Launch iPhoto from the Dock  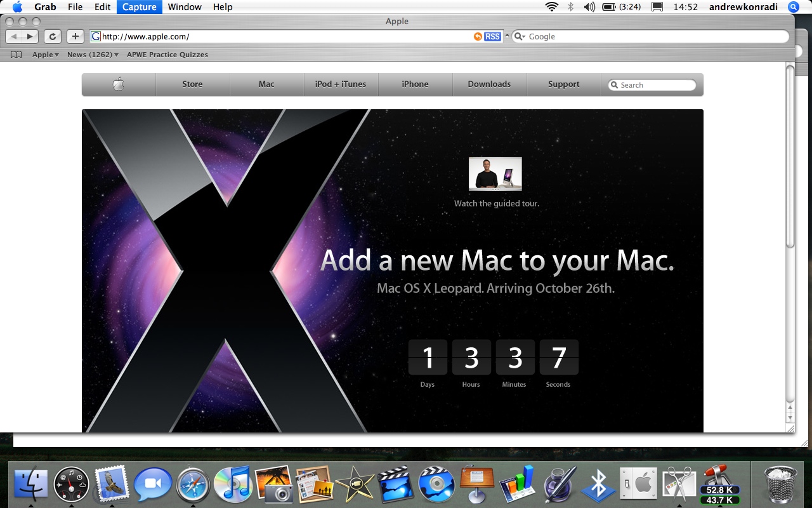click(x=273, y=485)
